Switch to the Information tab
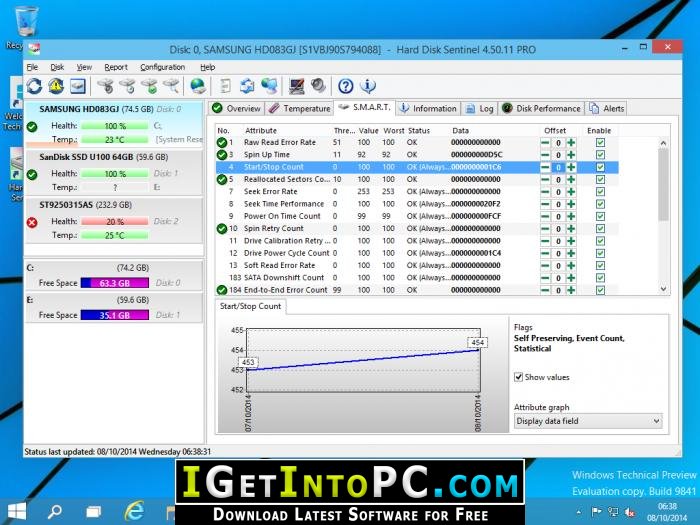 click(428, 108)
